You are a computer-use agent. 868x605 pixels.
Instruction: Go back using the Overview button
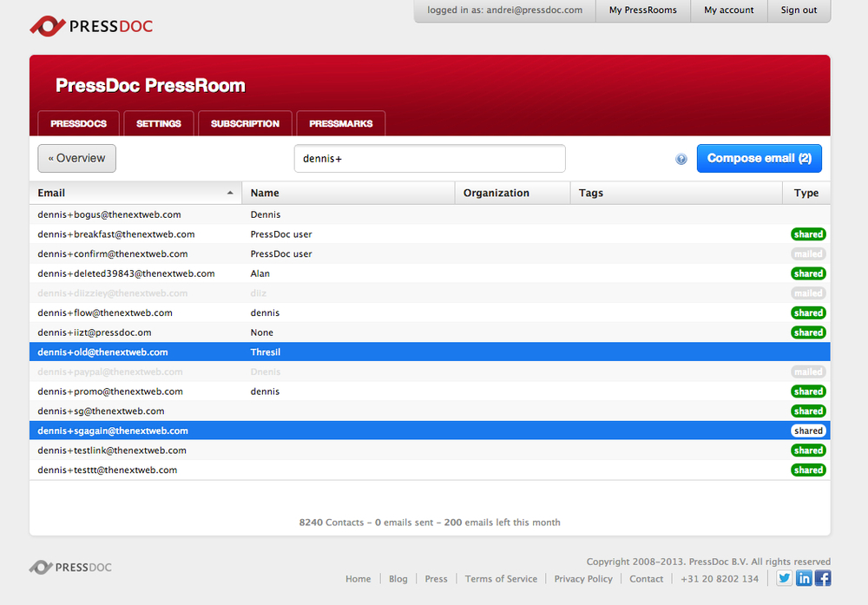(x=76, y=158)
